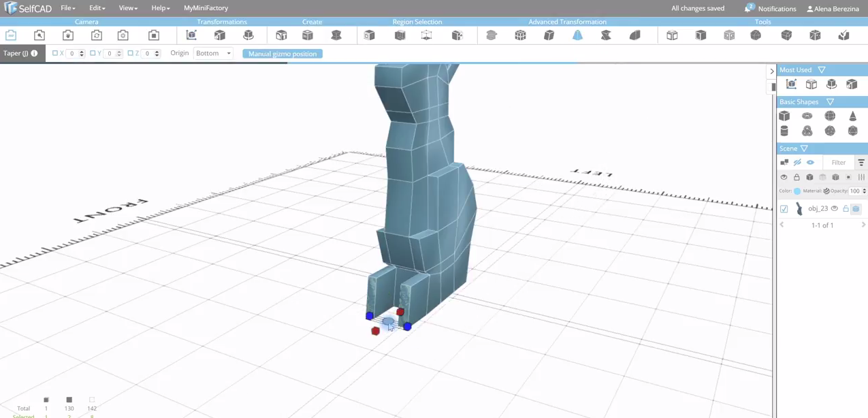This screenshot has height=418, width=868.
Task: Go to next scene page arrow
Action: [x=863, y=225]
